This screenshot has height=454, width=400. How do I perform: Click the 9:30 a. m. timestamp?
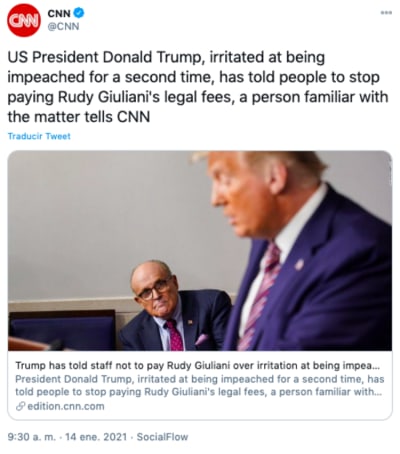pyautogui.click(x=32, y=437)
